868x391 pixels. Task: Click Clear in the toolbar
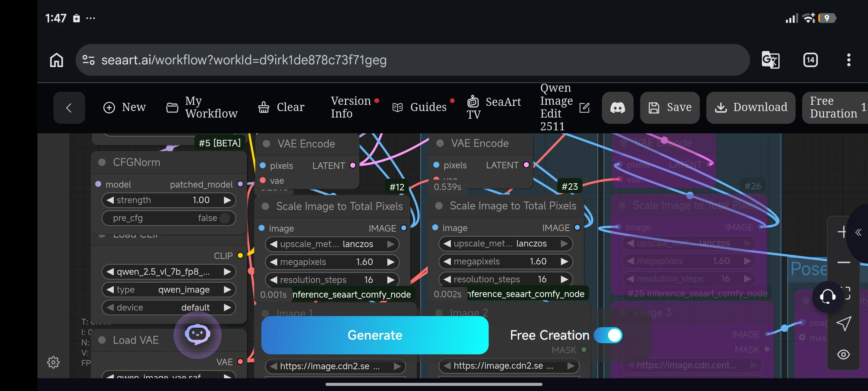pyautogui.click(x=281, y=107)
